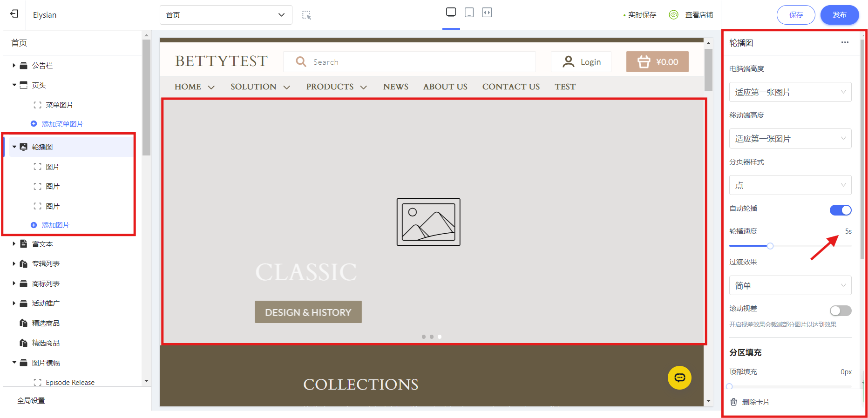Switch to desktop preview icon
868x418 pixels.
click(451, 13)
